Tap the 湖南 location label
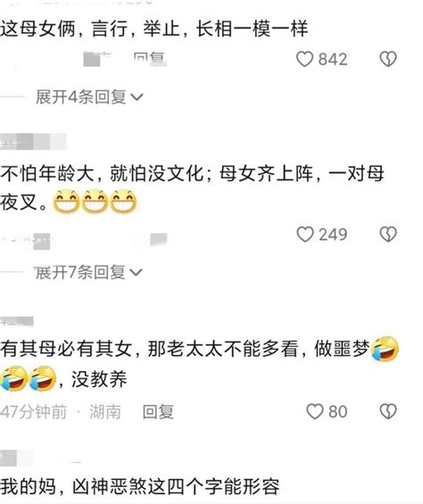This screenshot has height=504, width=423. 105,412
